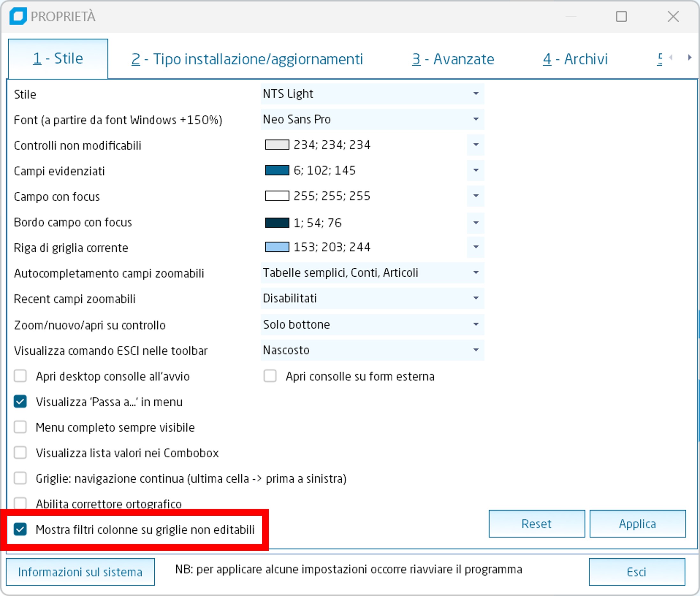The width and height of the screenshot is (700, 596).
Task: Enable Apri consolle su form esterna
Action: pyautogui.click(x=270, y=376)
